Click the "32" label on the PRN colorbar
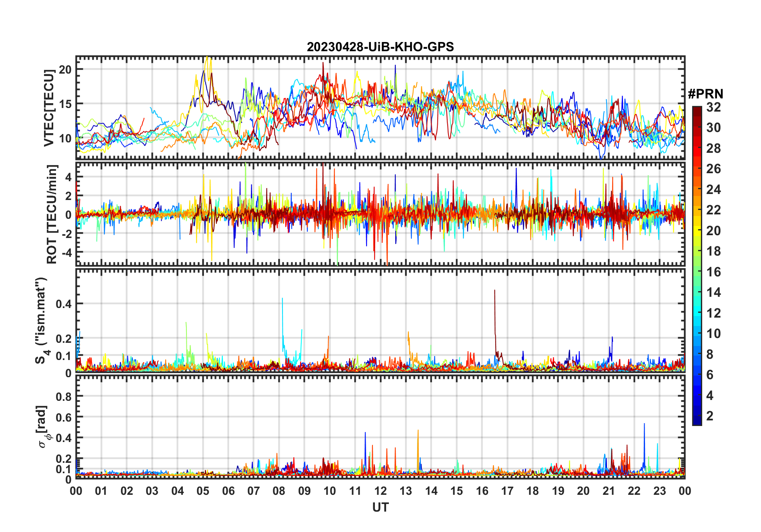 click(713, 107)
